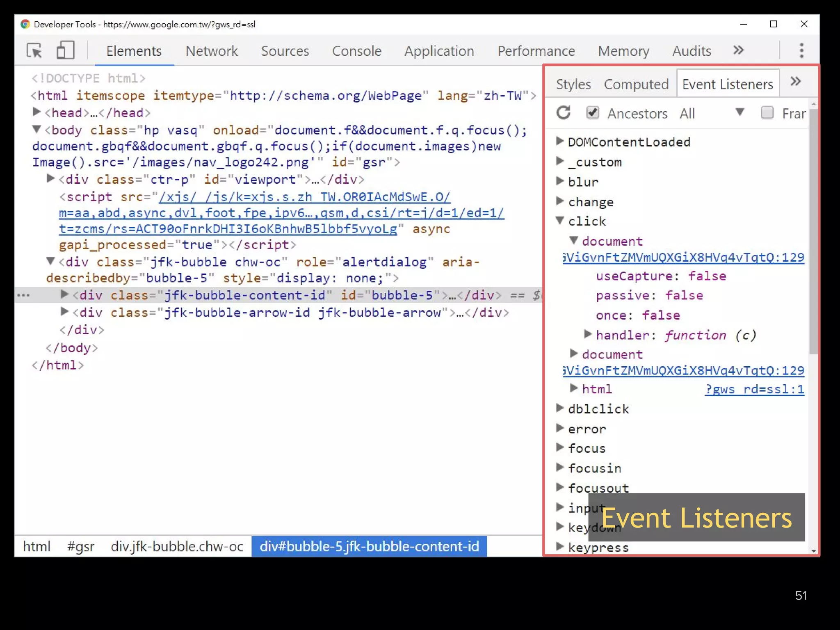Viewport: 840px width, 630px height.
Task: Expand the focusout event group
Action: click(560, 487)
